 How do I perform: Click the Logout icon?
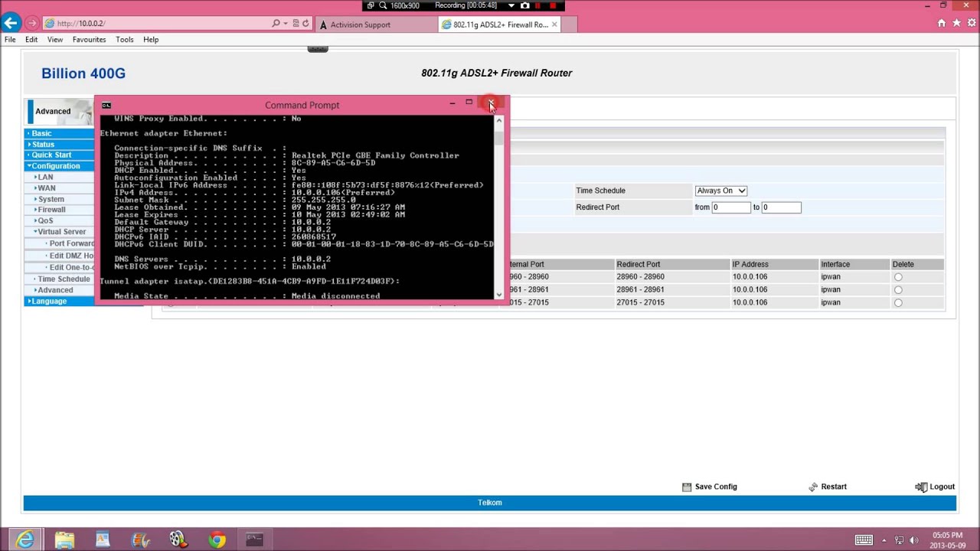(x=921, y=487)
